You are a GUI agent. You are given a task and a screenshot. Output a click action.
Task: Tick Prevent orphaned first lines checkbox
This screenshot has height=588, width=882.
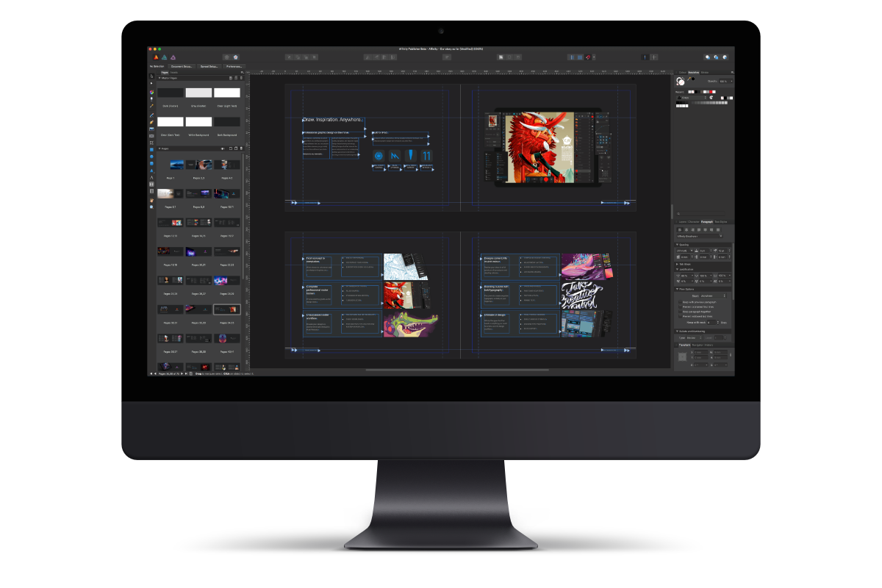680,306
